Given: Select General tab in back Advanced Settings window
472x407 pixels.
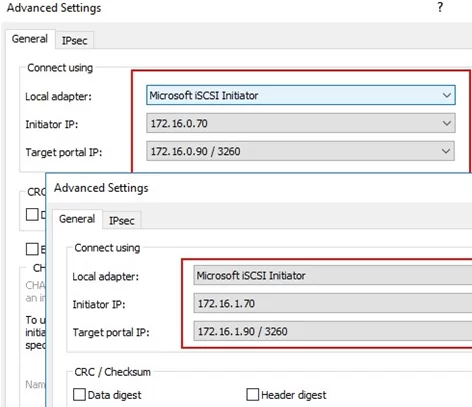Looking at the screenshot, I should click(x=30, y=39).
